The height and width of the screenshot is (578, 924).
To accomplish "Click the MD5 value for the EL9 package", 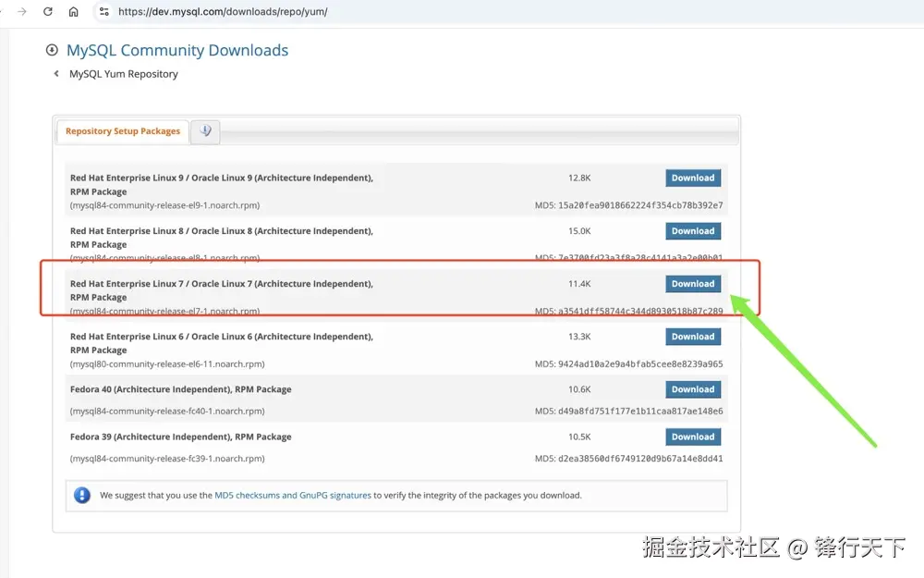I will click(x=640, y=205).
